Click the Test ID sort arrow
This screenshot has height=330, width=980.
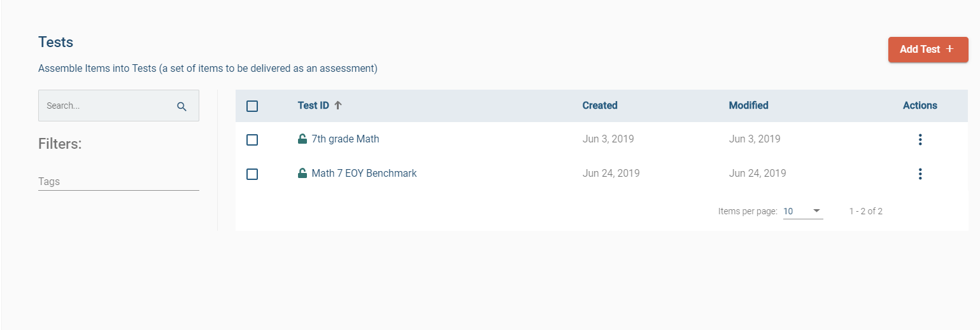pos(338,106)
